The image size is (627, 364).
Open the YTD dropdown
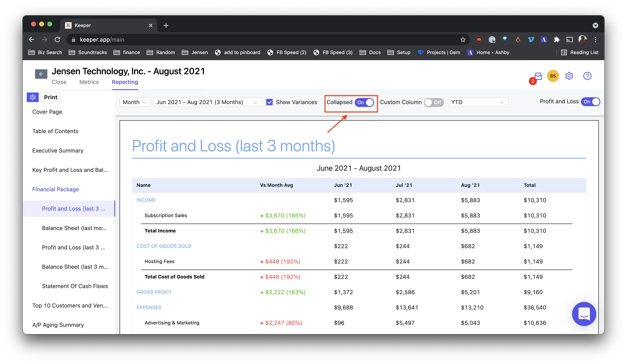point(478,102)
